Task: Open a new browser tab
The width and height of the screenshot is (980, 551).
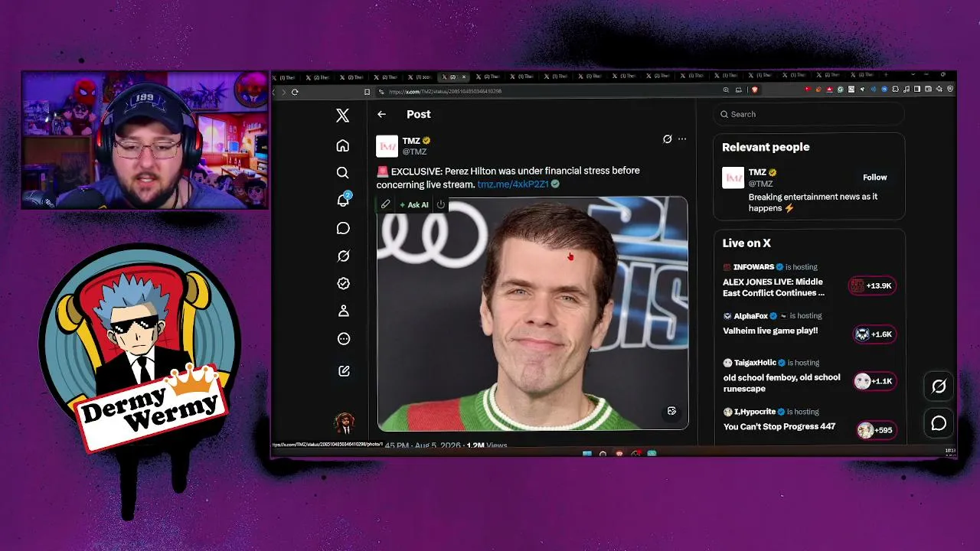Action: [x=885, y=76]
